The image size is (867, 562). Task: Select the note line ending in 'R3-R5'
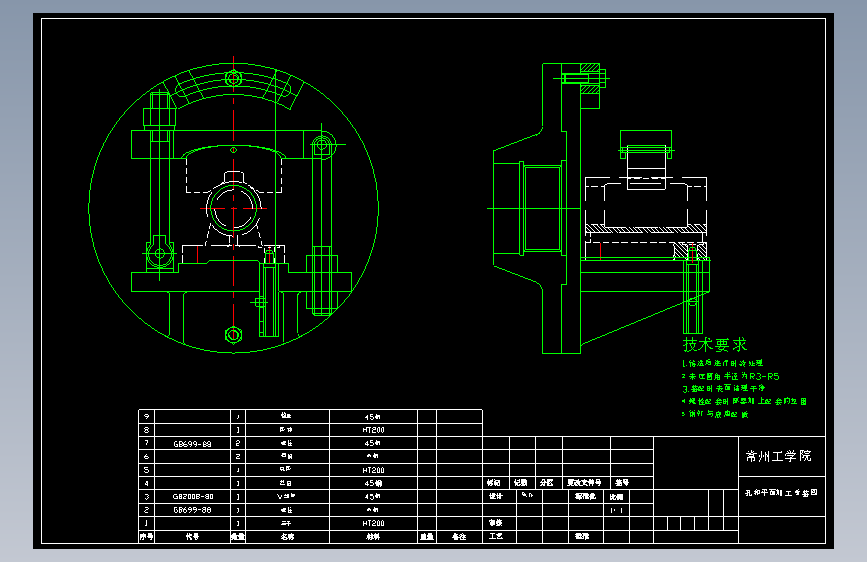point(730,376)
